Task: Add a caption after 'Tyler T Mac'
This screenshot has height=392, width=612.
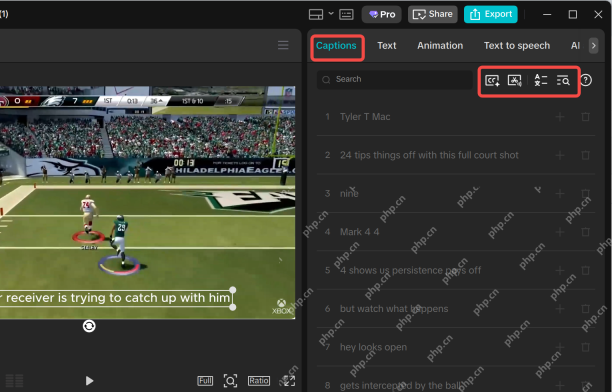Action: [560, 117]
